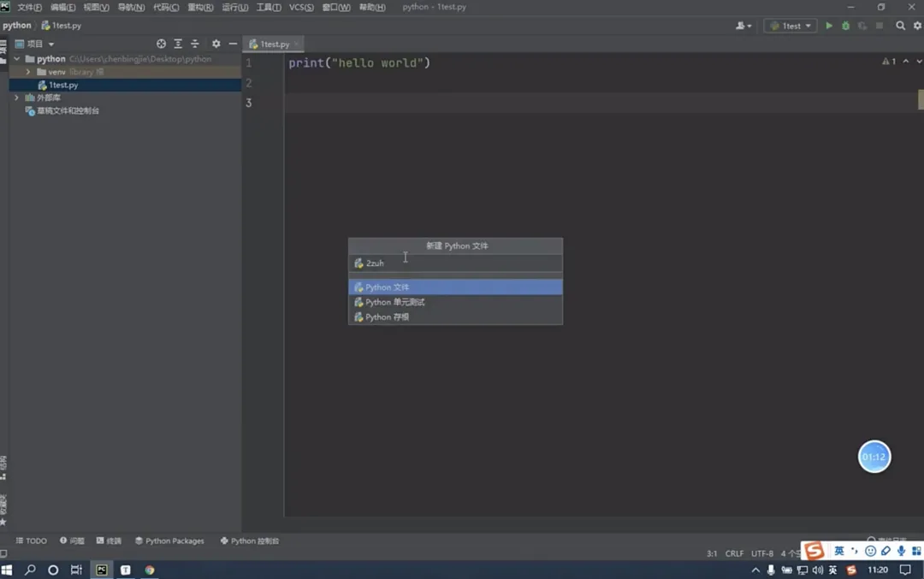This screenshot has height=579, width=924.
Task: Open the 代码(C) menu
Action: 166,7
